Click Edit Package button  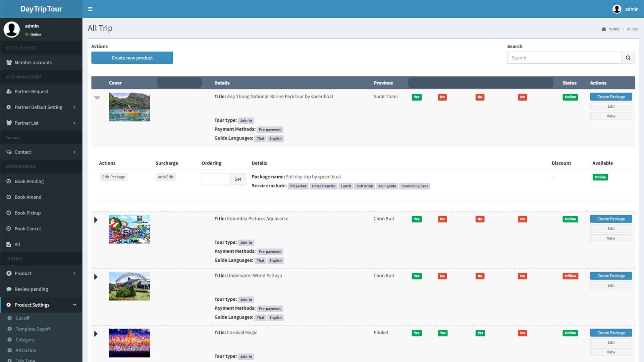pos(113,177)
